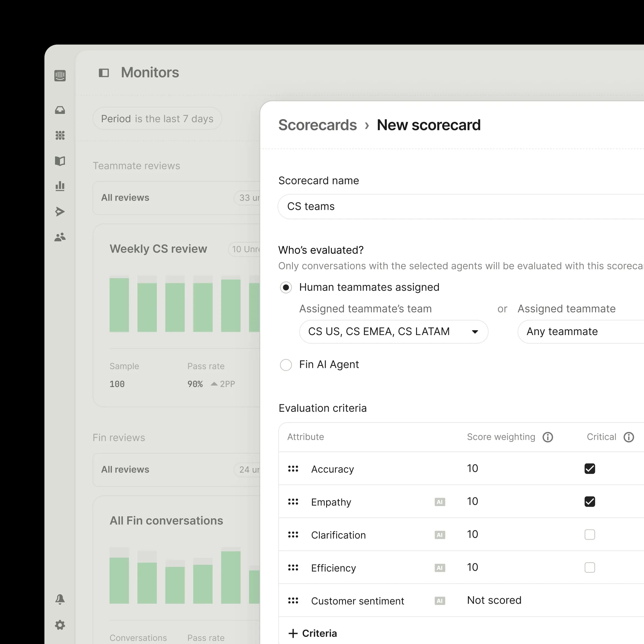
Task: Toggle the sidebar panel icon beside Monitors
Action: tap(104, 73)
